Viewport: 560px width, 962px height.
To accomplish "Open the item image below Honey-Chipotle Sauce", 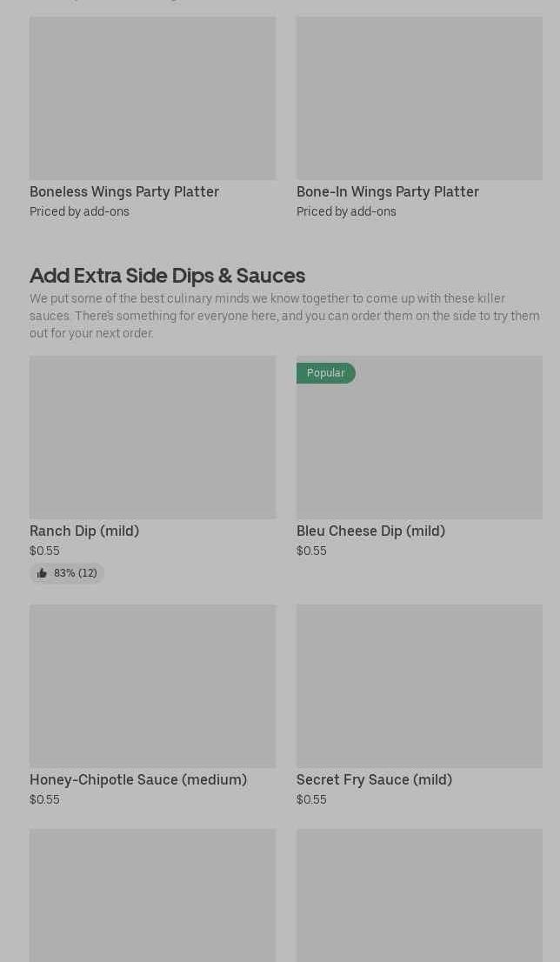I will click(x=152, y=895).
